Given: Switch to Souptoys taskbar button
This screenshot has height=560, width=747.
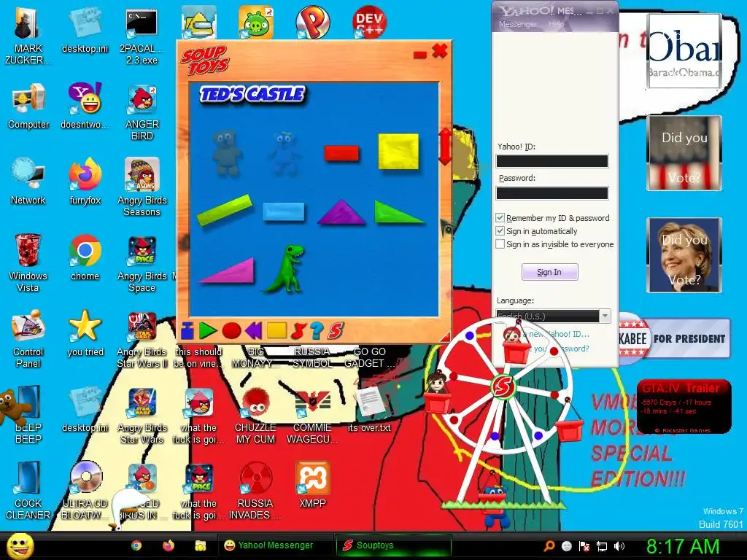Looking at the screenshot, I should tap(393, 545).
